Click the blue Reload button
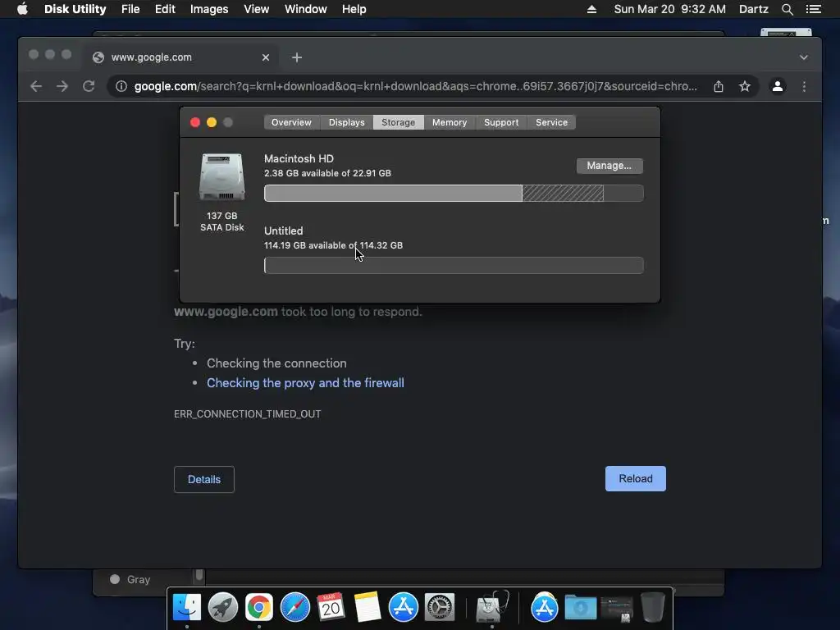 click(x=636, y=478)
